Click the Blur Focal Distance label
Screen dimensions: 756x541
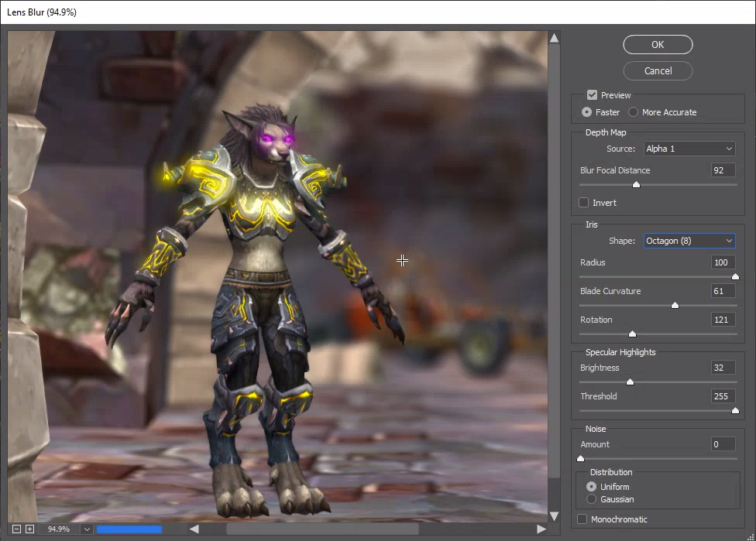615,170
